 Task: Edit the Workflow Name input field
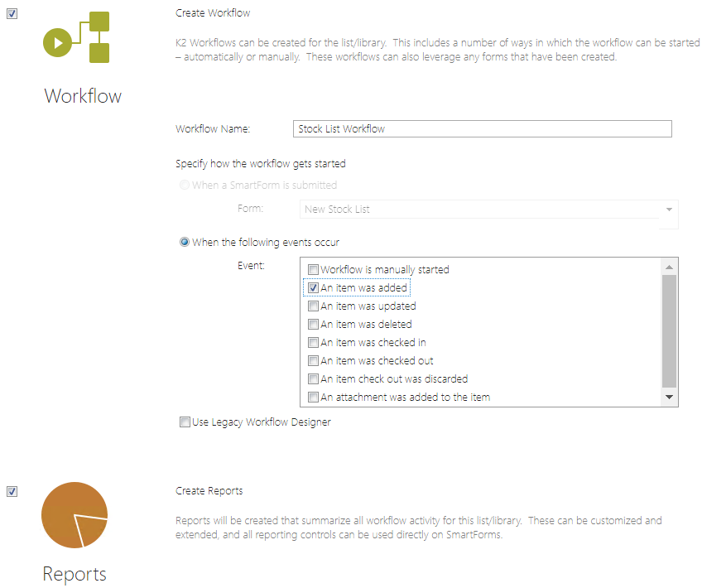coord(482,129)
